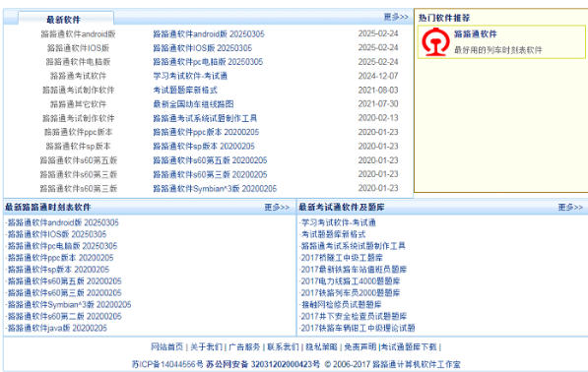Open category 路路通软件sp版本
This screenshot has height=372, width=588.
coord(78,146)
